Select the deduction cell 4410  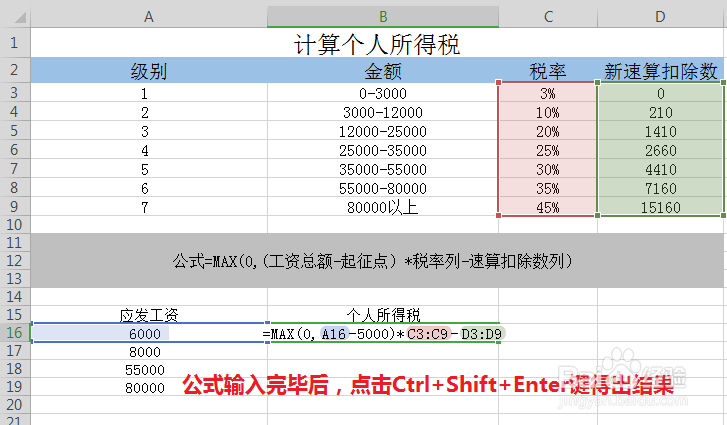660,169
